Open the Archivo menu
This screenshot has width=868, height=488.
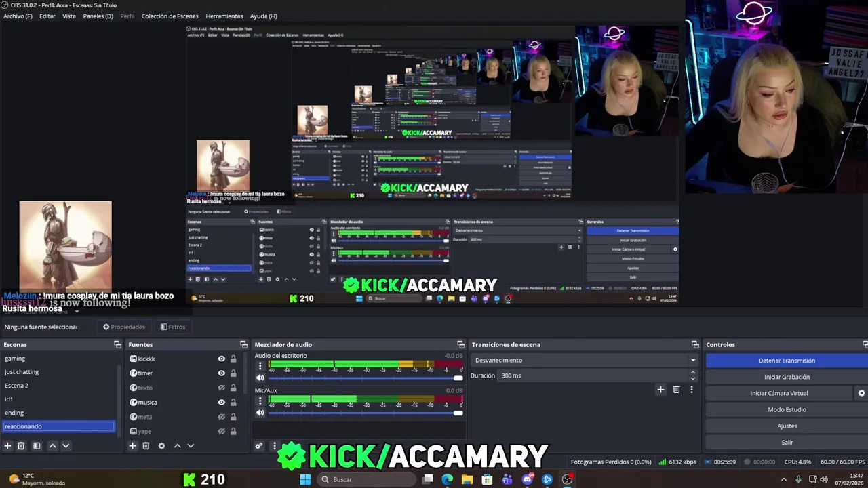click(18, 16)
